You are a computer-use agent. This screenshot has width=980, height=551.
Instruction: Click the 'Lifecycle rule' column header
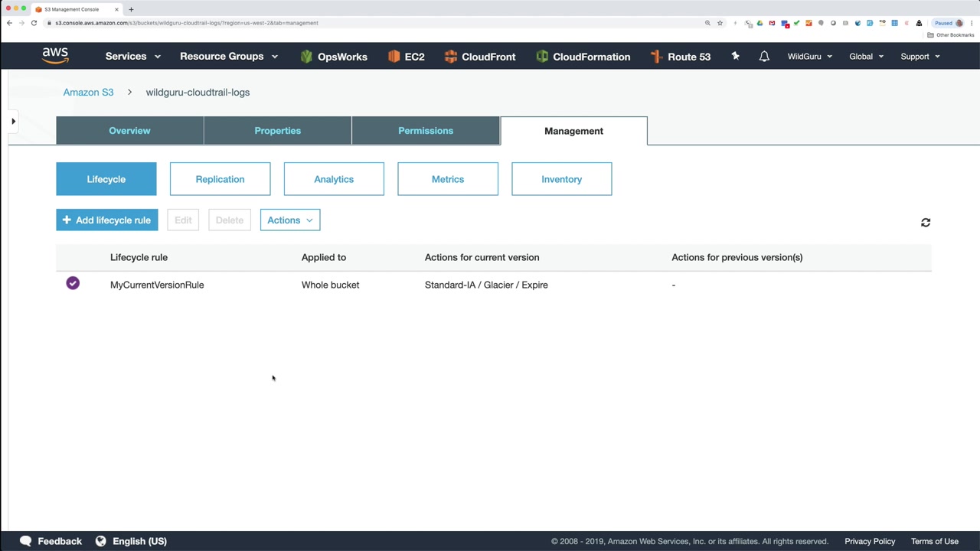[139, 257]
